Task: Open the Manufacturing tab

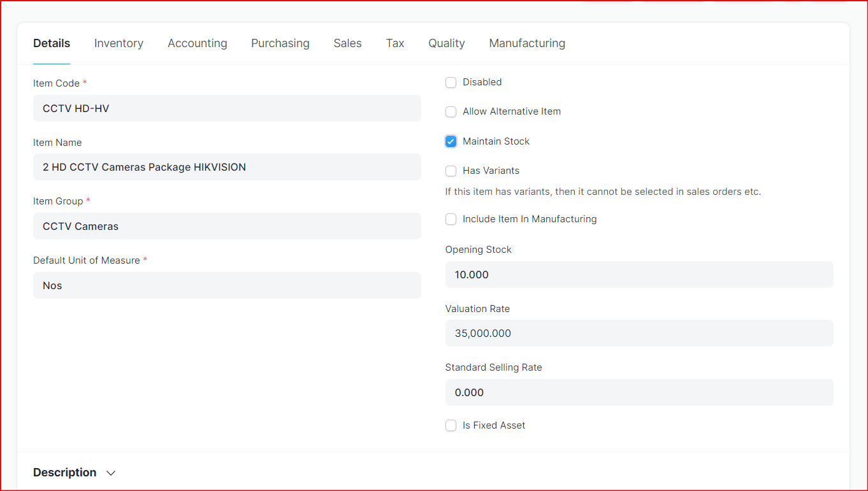Action: pyautogui.click(x=526, y=43)
